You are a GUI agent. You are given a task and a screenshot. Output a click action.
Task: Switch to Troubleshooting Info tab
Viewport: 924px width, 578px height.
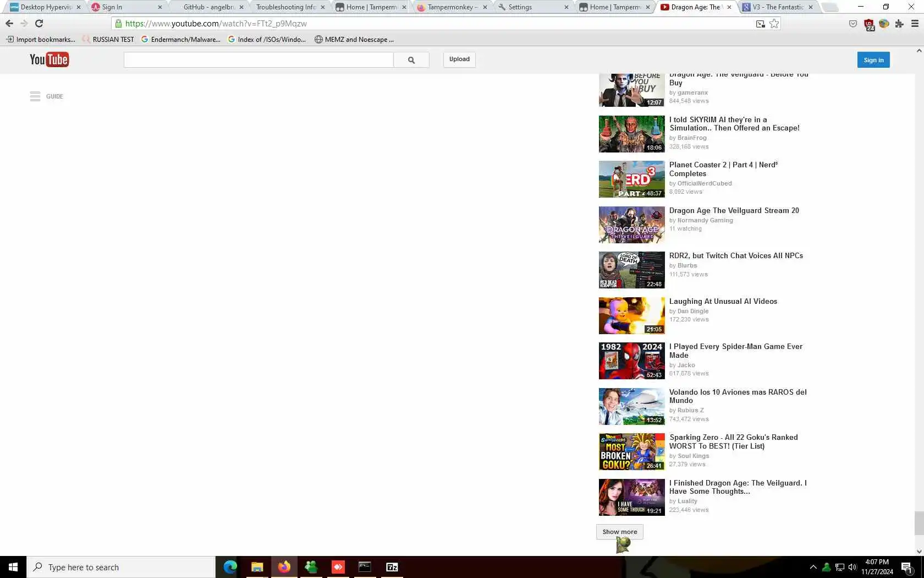pyautogui.click(x=286, y=7)
